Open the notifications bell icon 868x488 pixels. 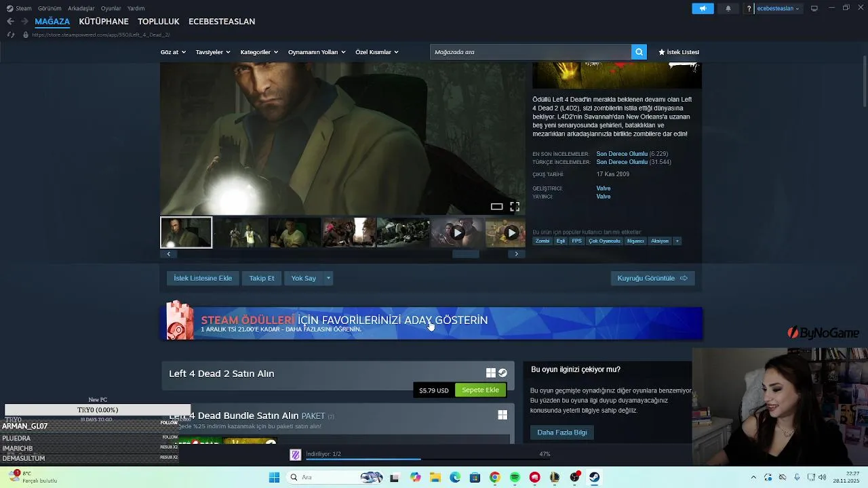coord(728,8)
